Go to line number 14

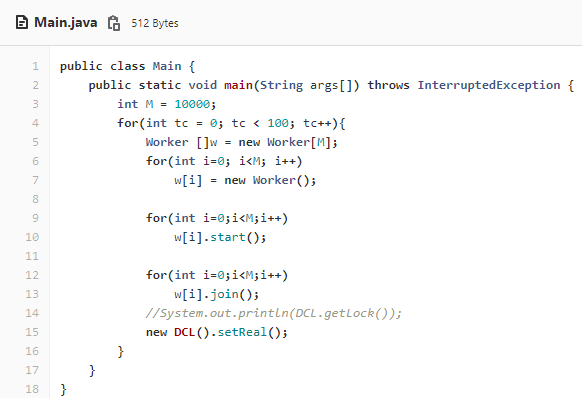[x=32, y=313]
